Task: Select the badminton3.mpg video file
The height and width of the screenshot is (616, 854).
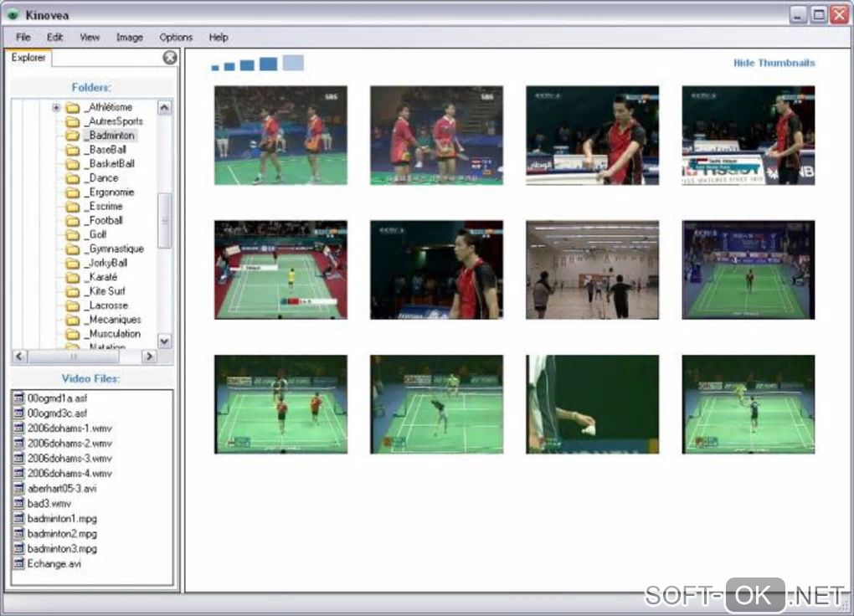Action: pos(62,548)
